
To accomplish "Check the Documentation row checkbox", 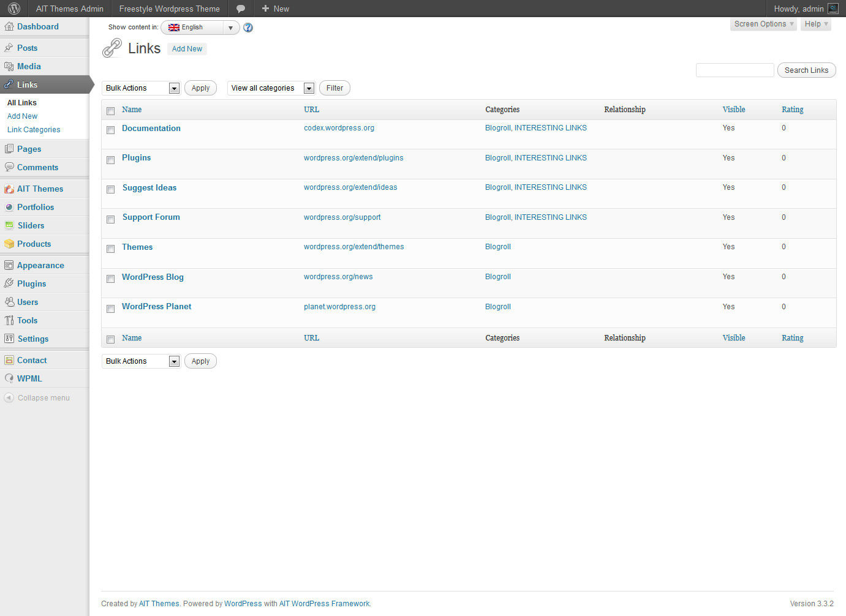I will [x=111, y=130].
